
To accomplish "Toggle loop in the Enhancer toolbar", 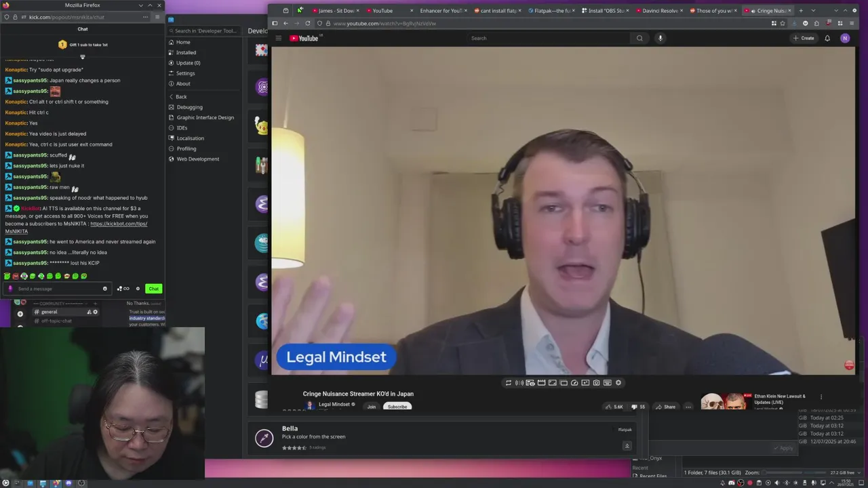I will click(509, 383).
